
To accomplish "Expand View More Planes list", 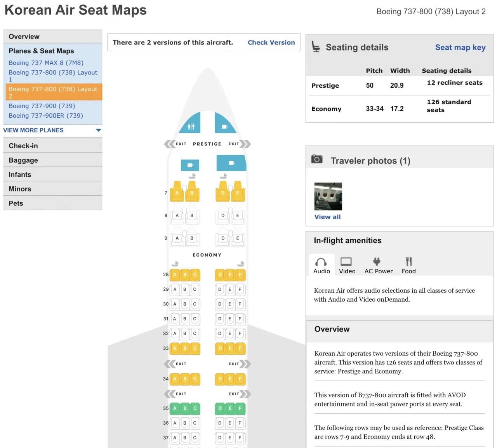I will pos(52,130).
